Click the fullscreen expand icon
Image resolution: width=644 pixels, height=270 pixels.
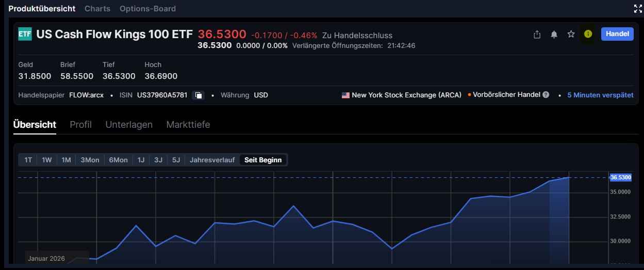click(638, 8)
